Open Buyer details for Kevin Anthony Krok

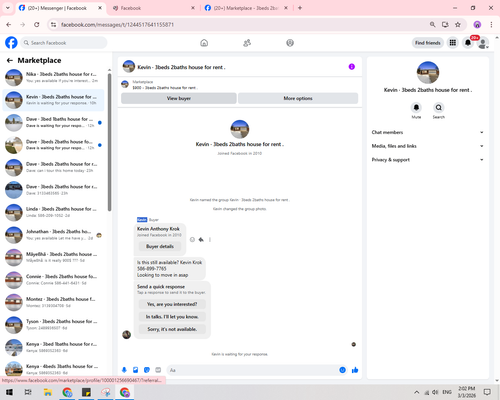(160, 246)
